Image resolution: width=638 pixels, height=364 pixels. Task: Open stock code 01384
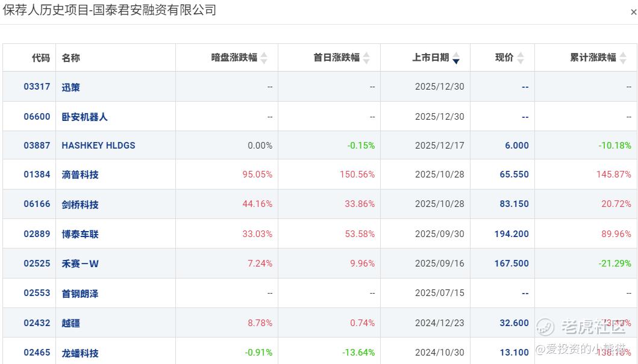coord(37,174)
